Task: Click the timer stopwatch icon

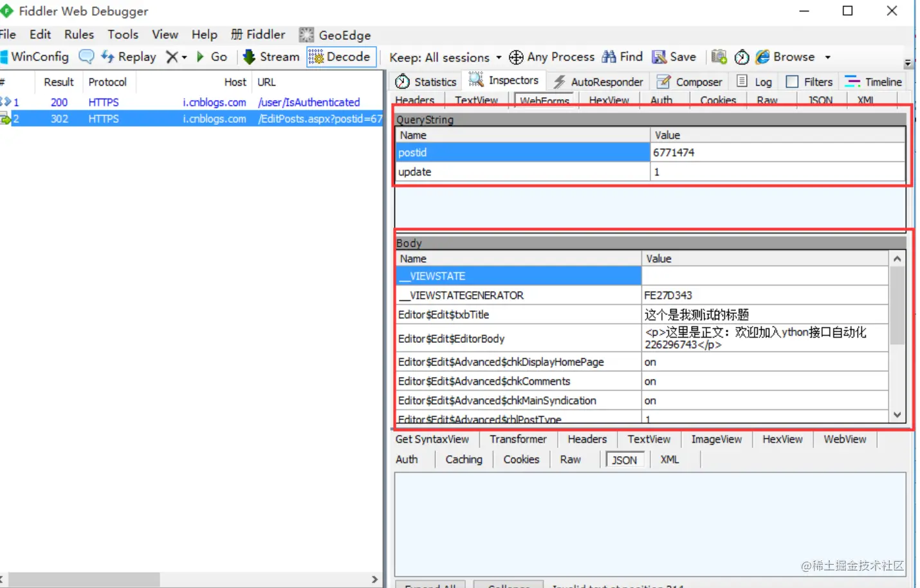Action: (x=742, y=57)
